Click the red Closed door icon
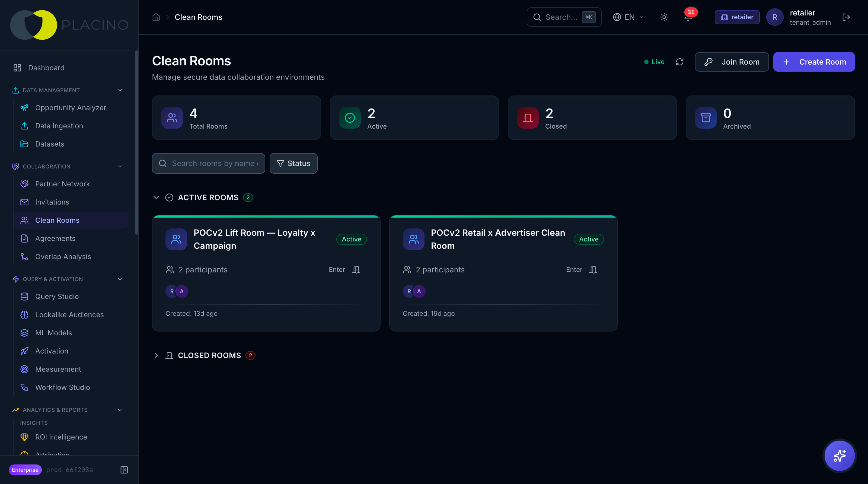 click(x=528, y=118)
